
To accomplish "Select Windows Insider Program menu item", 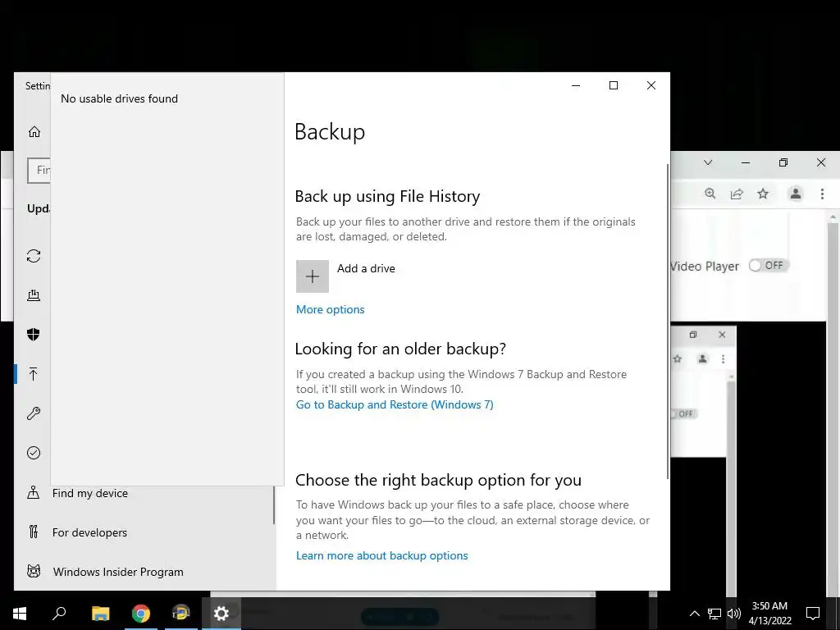I will tap(118, 572).
